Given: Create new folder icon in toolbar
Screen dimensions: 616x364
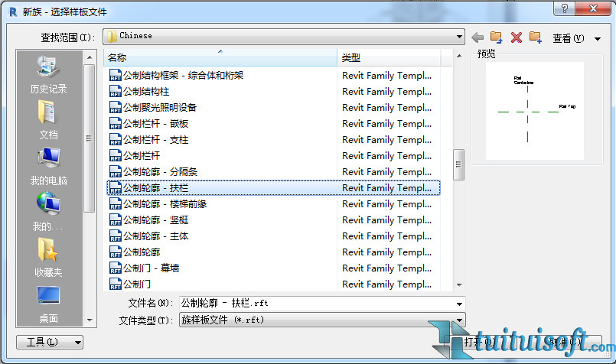Looking at the screenshot, I should coord(535,37).
